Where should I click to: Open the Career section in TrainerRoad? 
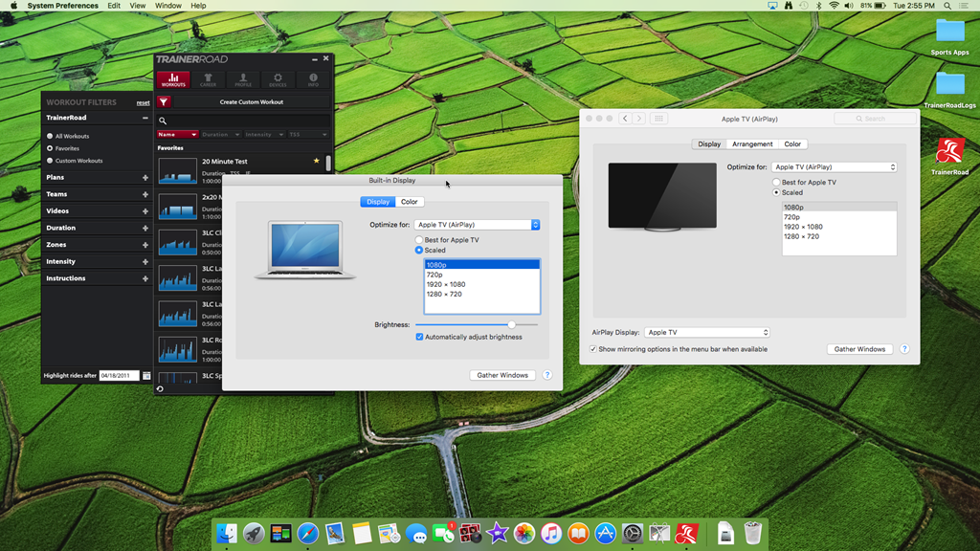point(208,79)
